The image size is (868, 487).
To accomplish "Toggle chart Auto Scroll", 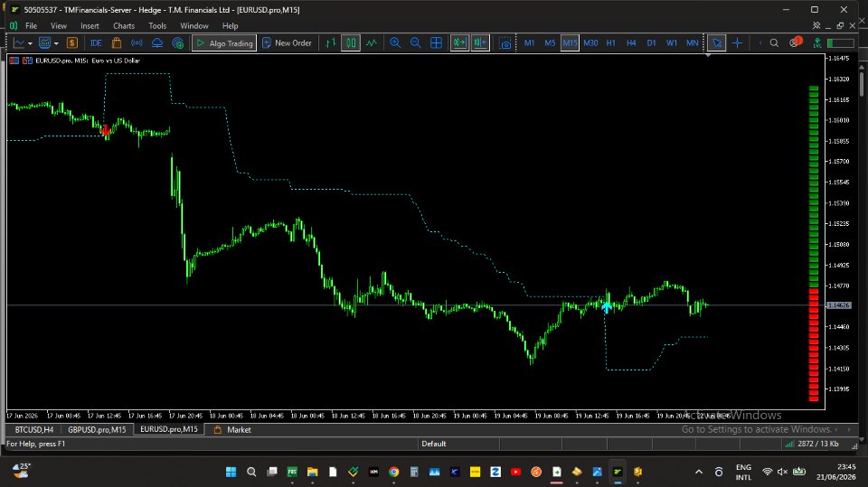I will click(x=459, y=42).
